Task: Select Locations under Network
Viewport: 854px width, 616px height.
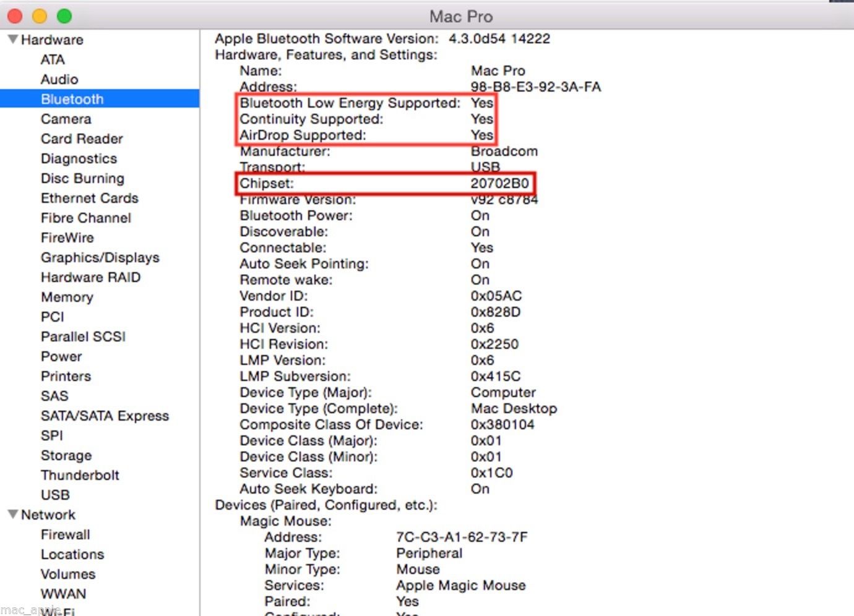Action: [72, 554]
